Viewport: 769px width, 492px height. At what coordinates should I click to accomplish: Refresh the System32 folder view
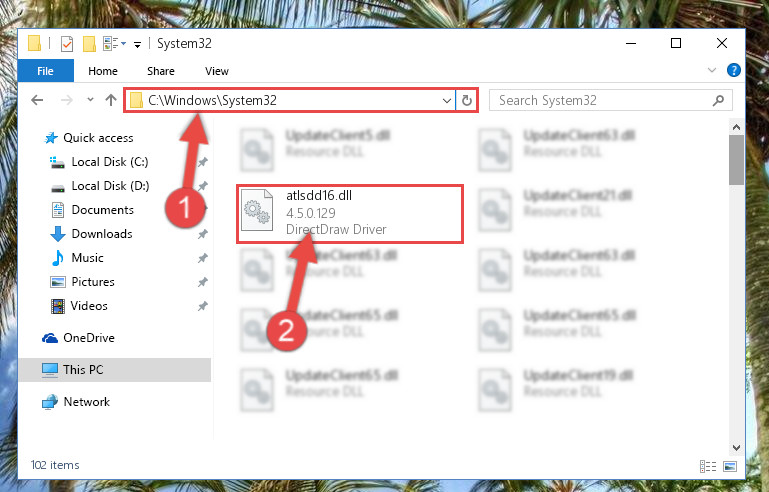(x=466, y=101)
